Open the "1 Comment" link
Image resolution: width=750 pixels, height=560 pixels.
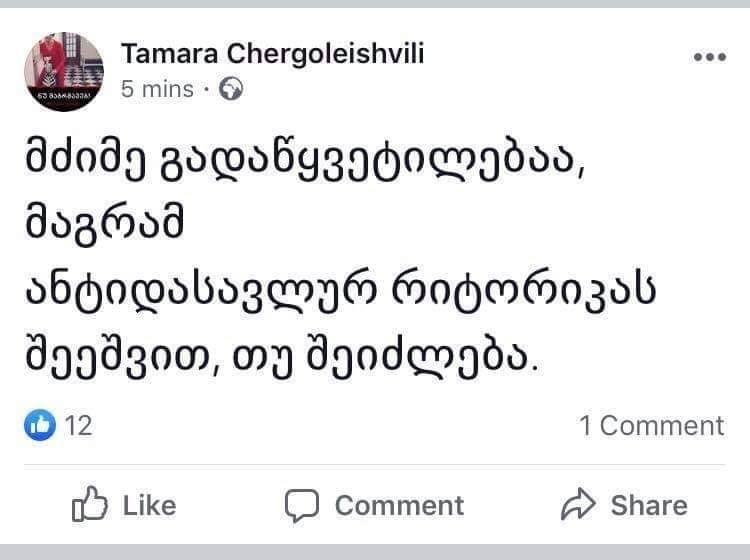click(651, 425)
